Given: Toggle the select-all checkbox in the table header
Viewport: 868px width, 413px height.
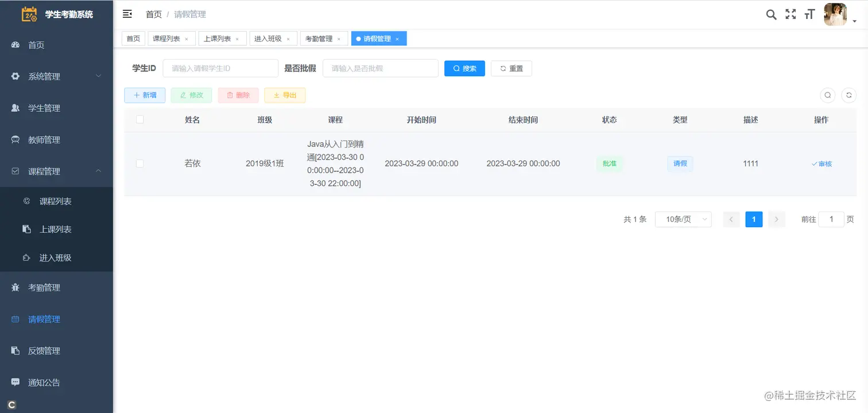Looking at the screenshot, I should pyautogui.click(x=139, y=119).
